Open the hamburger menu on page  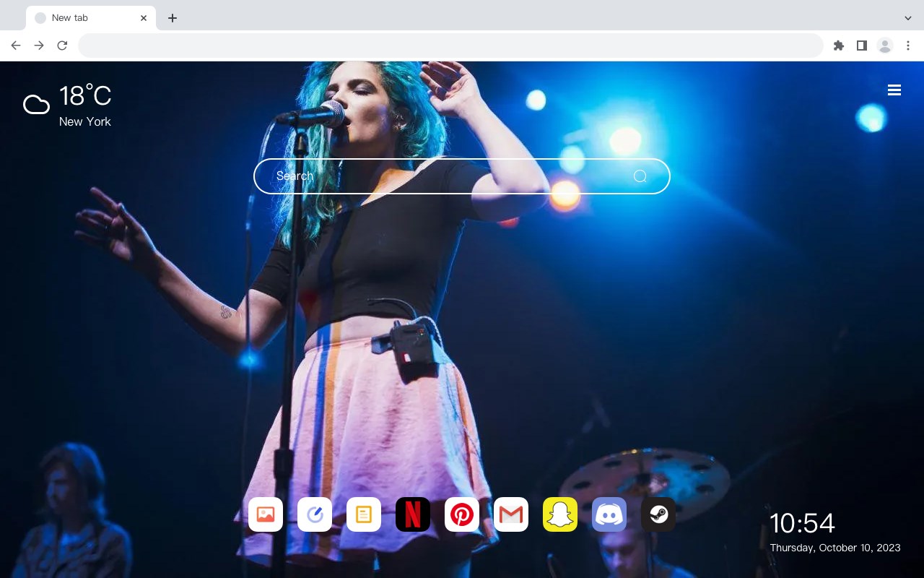pyautogui.click(x=894, y=90)
